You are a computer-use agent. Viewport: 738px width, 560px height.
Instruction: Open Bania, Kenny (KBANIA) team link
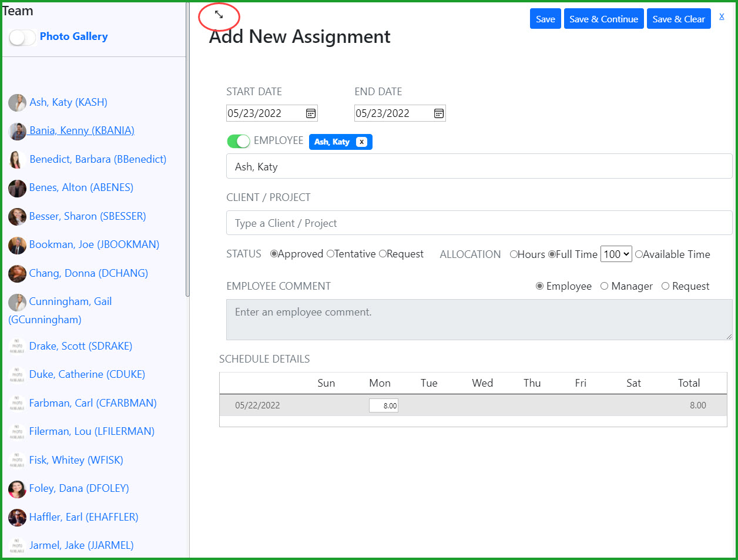coord(82,130)
